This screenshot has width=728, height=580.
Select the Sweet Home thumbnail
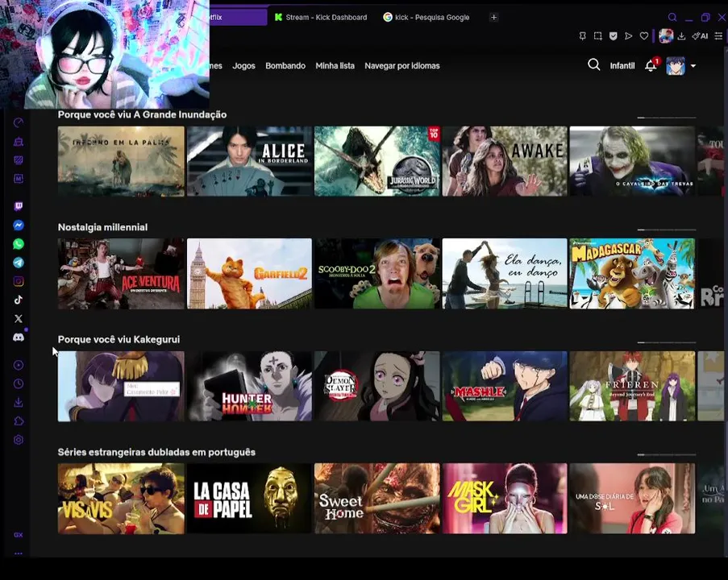[377, 499]
